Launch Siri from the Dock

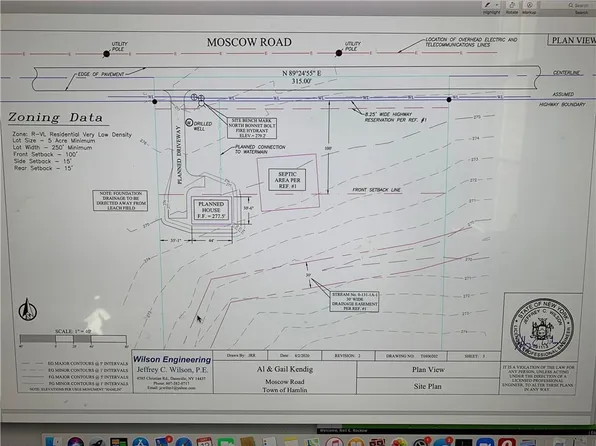[76, 442]
